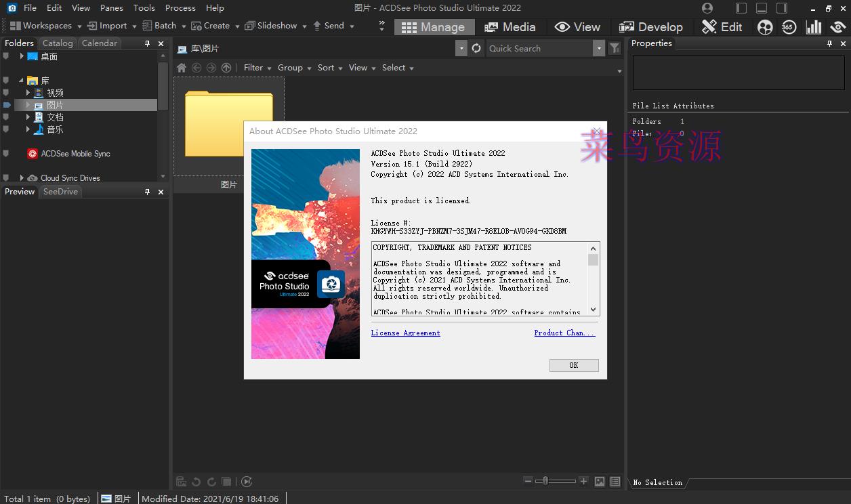Click the ACDSee eye logo icon
Image resolution: width=851 pixels, height=504 pixels.
(x=838, y=27)
